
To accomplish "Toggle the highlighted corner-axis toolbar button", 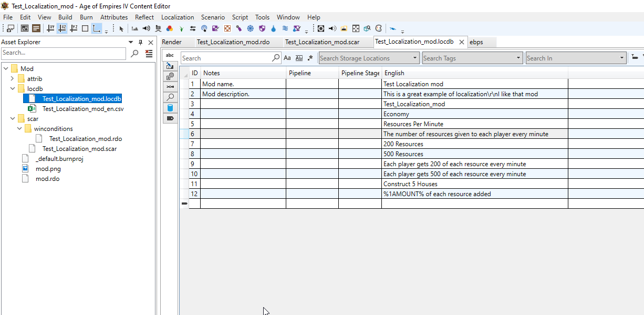I will coord(96,28).
